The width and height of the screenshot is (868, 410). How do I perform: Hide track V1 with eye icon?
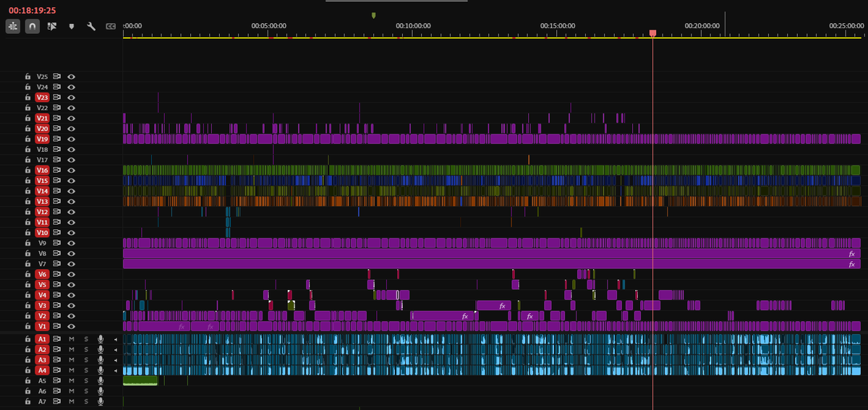pos(72,326)
